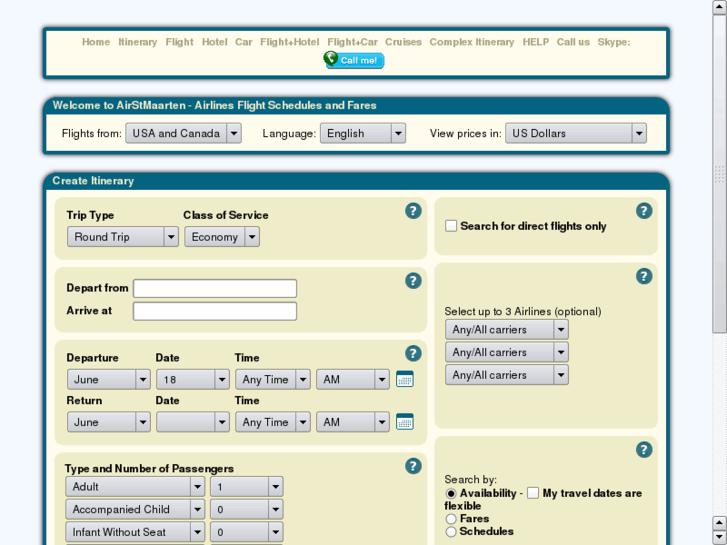The width and height of the screenshot is (727, 545).
Task: Open the Departure date day dropdown
Action: [x=193, y=379]
